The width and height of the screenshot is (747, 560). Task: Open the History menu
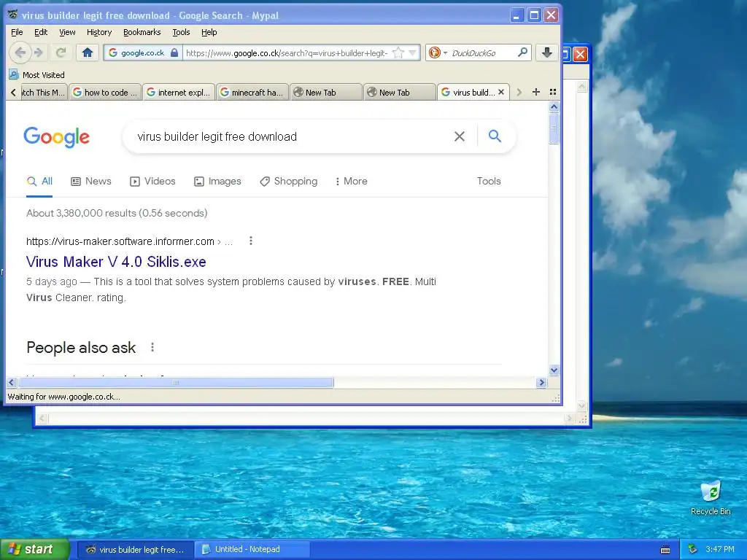click(x=99, y=32)
